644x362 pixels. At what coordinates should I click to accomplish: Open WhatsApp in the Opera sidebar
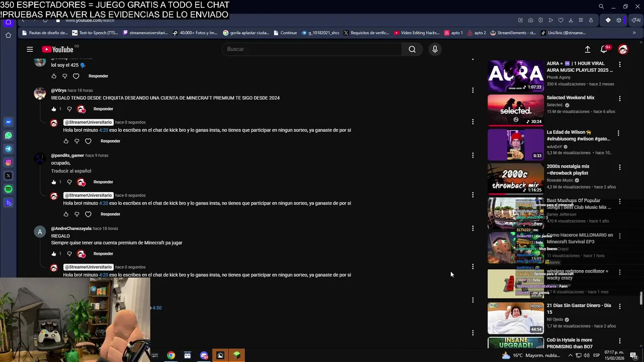point(9,136)
